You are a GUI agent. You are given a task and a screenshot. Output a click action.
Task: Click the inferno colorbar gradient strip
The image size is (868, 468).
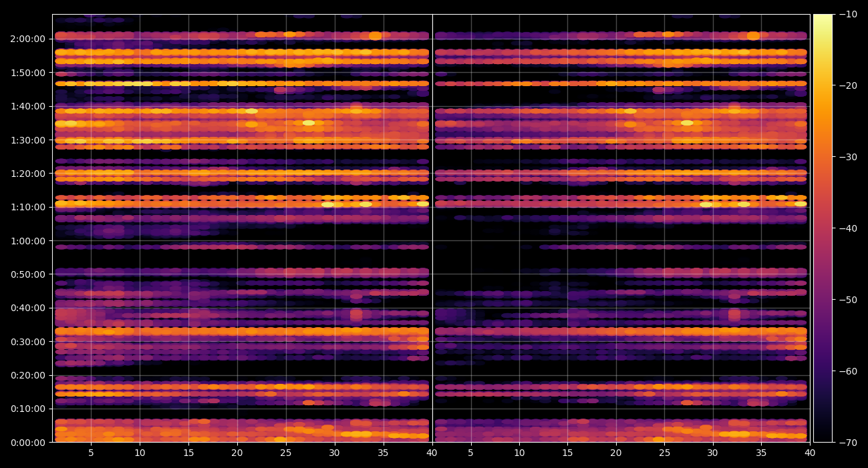(x=823, y=228)
